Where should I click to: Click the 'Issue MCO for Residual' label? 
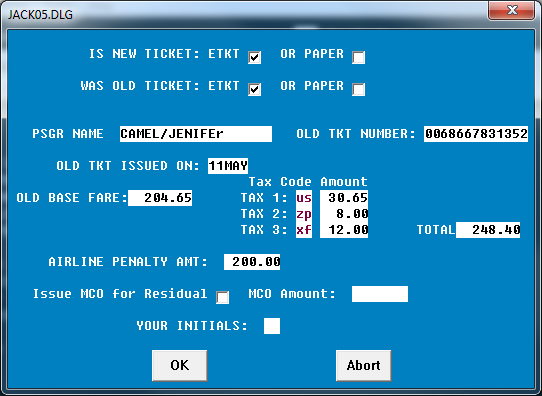click(x=120, y=294)
